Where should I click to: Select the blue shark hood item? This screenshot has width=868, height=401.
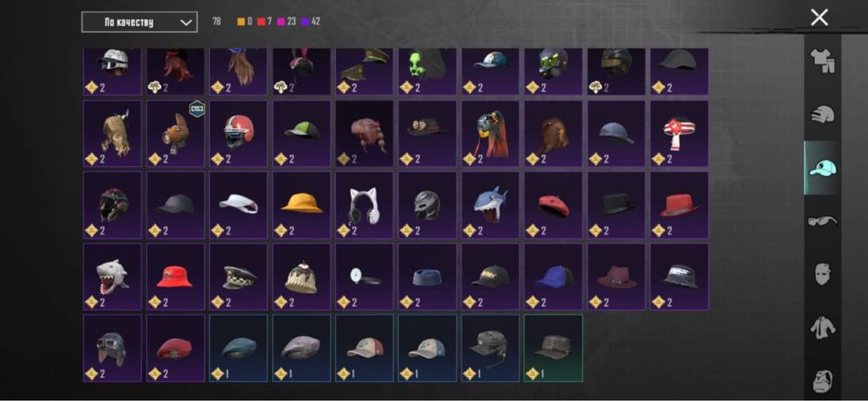[490, 205]
